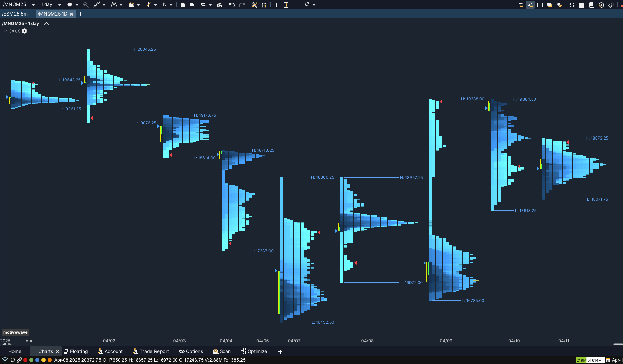This screenshot has width=623, height=364.
Task: Open the Trade Report tab
Action: pos(151,351)
